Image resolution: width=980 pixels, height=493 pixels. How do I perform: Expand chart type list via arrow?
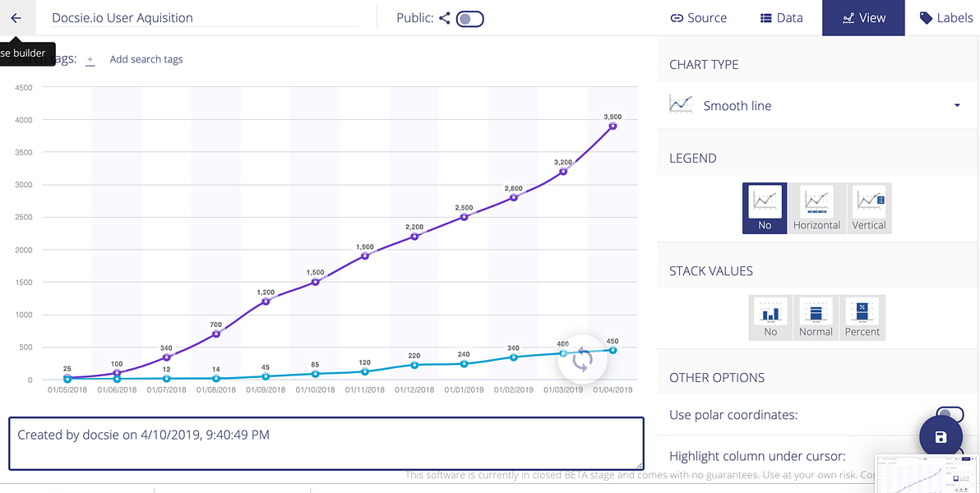[957, 106]
